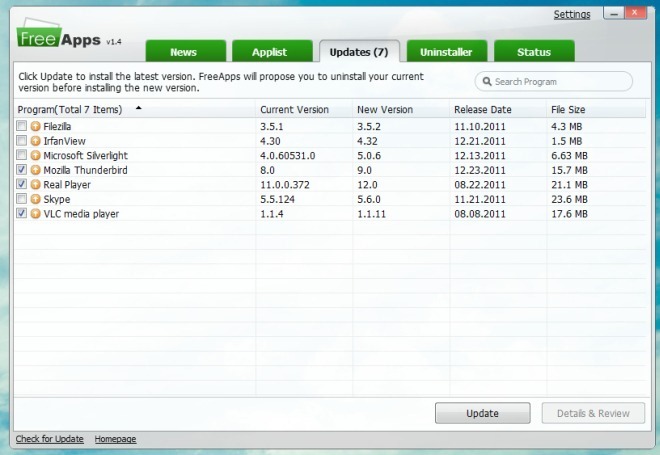This screenshot has width=660, height=455.
Task: Select the Skype program name
Action: 57,199
